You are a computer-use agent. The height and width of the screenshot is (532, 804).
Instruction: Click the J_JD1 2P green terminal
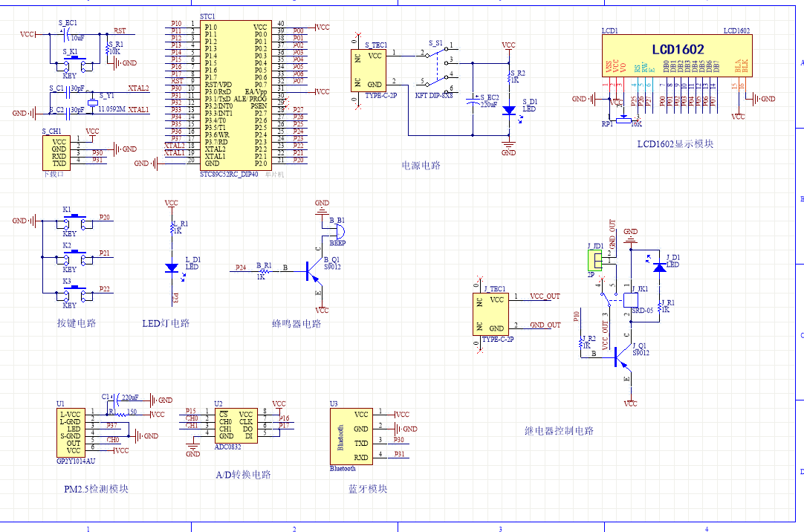(594, 261)
